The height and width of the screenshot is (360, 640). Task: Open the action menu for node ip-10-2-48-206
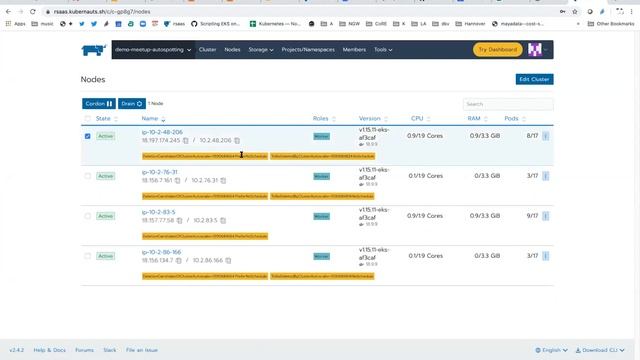point(545,136)
